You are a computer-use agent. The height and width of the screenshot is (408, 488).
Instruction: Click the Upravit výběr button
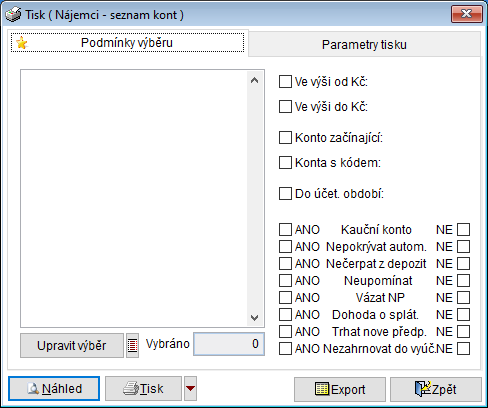tap(72, 345)
